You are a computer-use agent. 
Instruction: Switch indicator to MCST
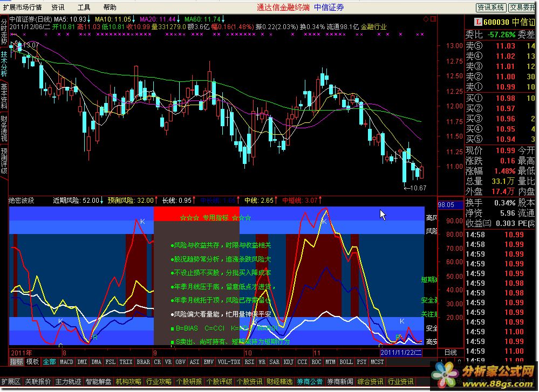(377, 362)
